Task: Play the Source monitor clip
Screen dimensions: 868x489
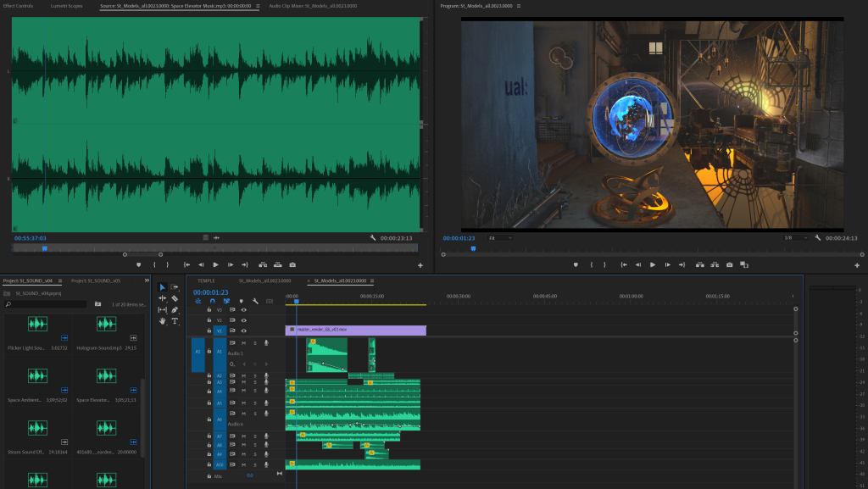Action: tap(216, 265)
